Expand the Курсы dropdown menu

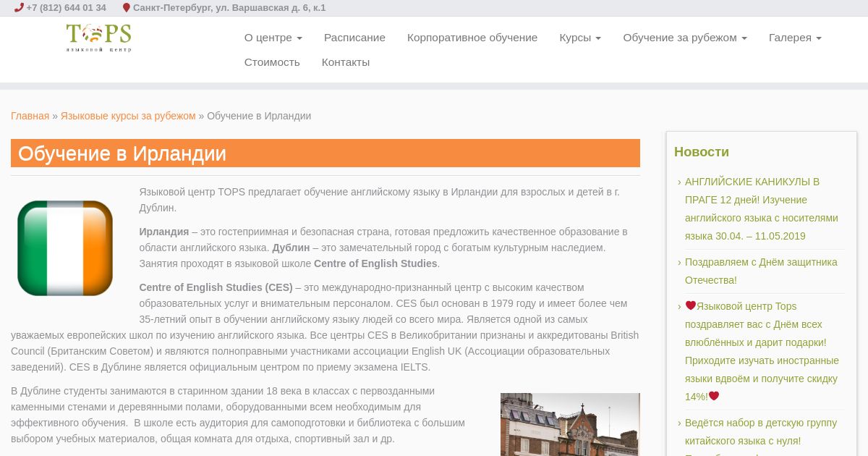point(580,38)
